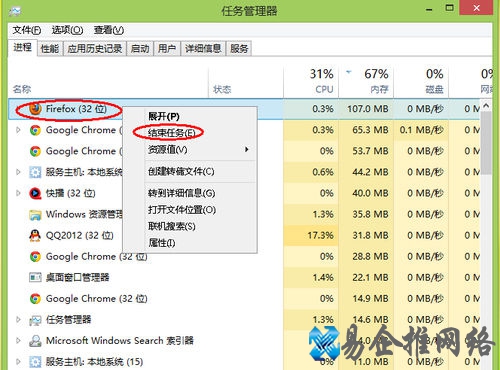The image size is (500, 370).
Task: Click the vertical scrollbar thumb
Action: point(486,143)
